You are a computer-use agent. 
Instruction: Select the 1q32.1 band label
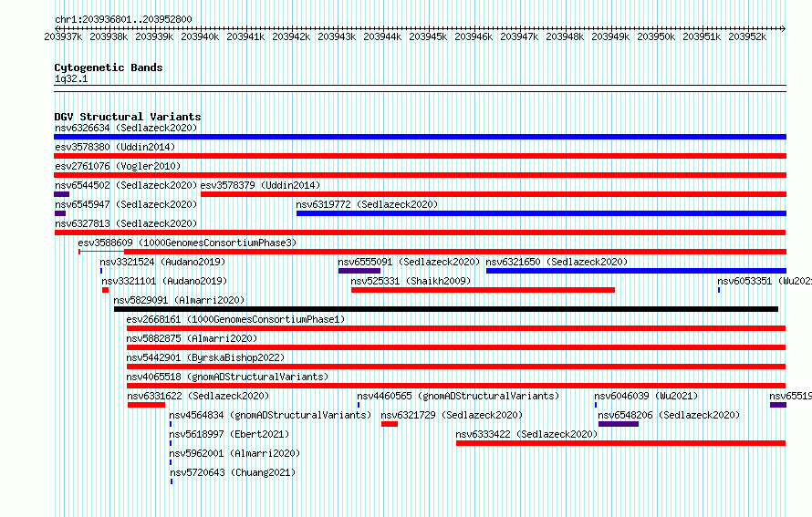[x=71, y=78]
